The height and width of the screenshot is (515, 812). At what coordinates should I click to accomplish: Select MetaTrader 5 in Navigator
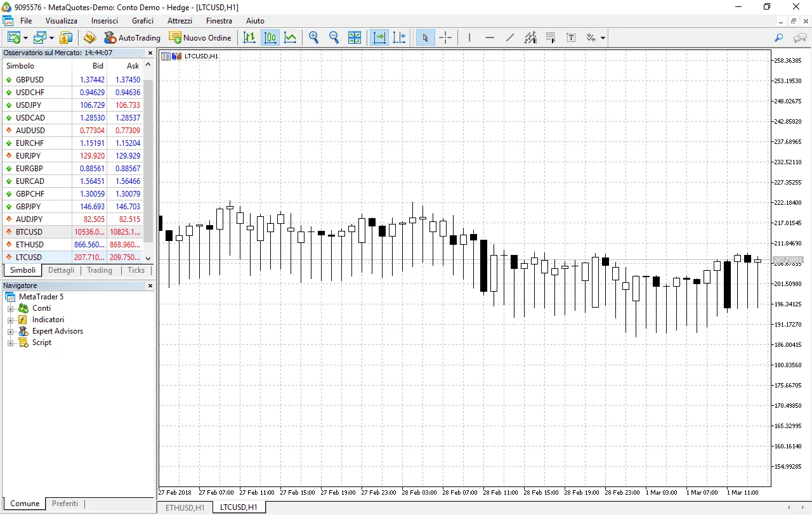41,297
